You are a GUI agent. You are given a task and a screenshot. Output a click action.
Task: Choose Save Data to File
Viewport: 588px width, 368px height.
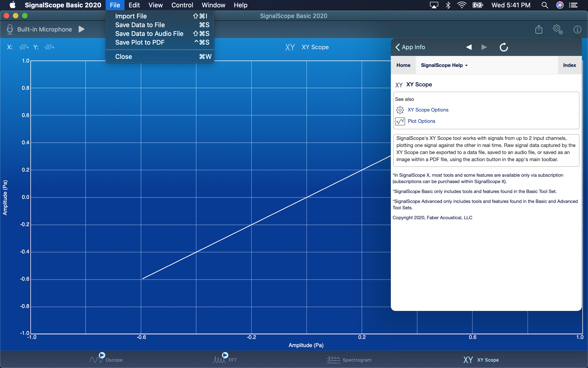tap(160, 25)
